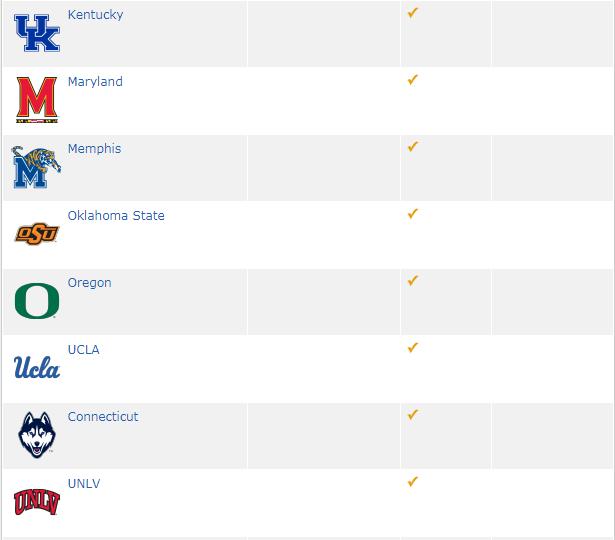This screenshot has width=615, height=540.
Task: Click the checkmark in Memphis row
Action: coord(413,147)
